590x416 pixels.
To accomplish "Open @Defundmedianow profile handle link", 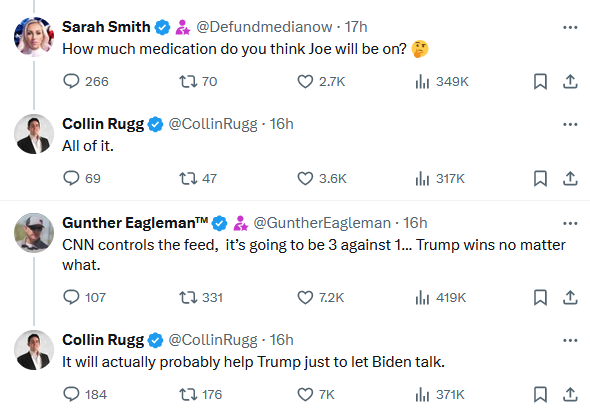I will point(264,27).
